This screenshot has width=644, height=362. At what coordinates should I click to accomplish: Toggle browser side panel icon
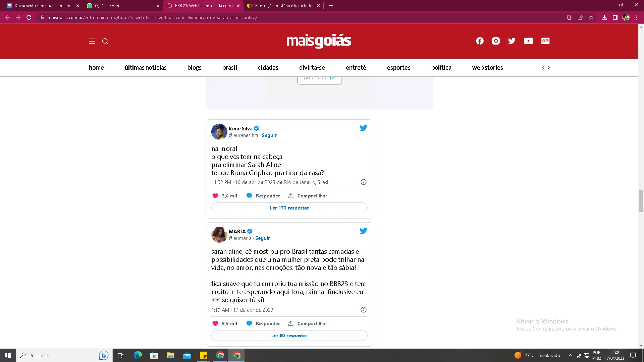(x=615, y=17)
